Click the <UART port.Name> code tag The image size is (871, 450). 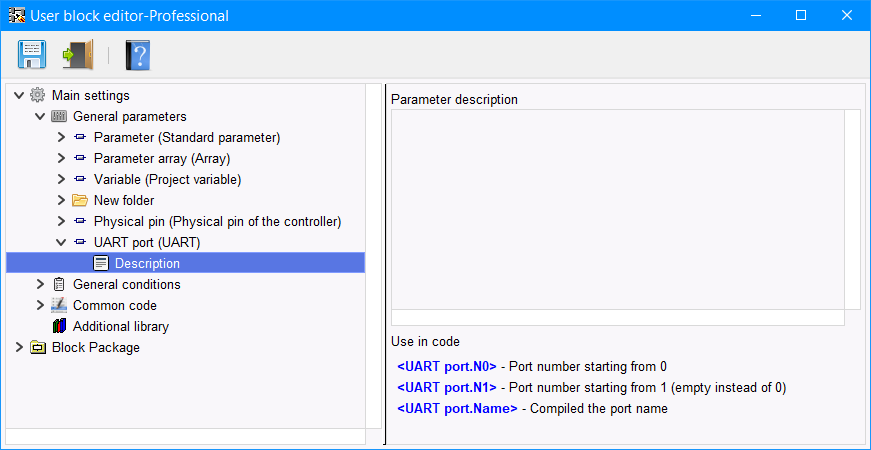[x=457, y=409]
